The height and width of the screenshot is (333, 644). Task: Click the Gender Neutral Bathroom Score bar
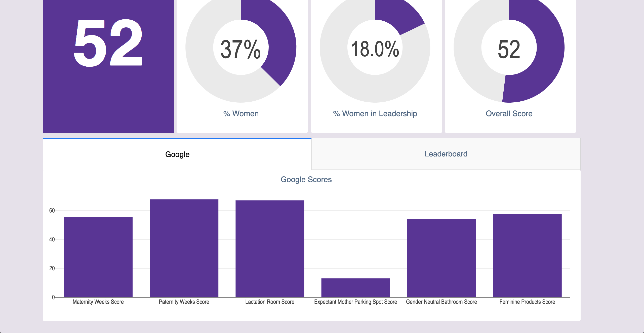pyautogui.click(x=441, y=258)
